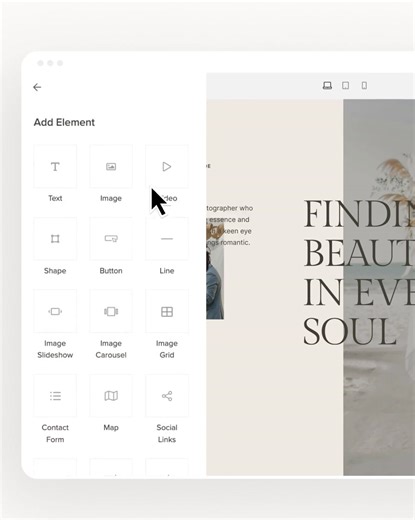Viewport: 415px width, 520px height.
Task: Add a Shape element
Action: [55, 239]
